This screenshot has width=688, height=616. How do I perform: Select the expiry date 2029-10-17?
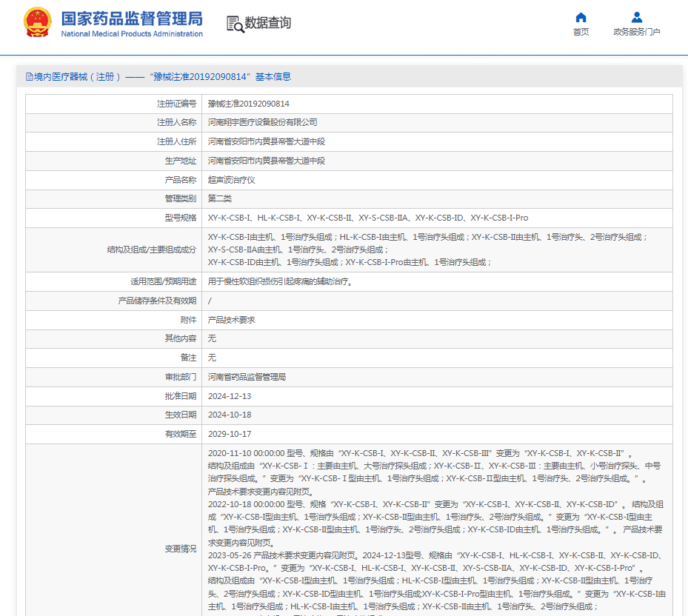pos(230,434)
